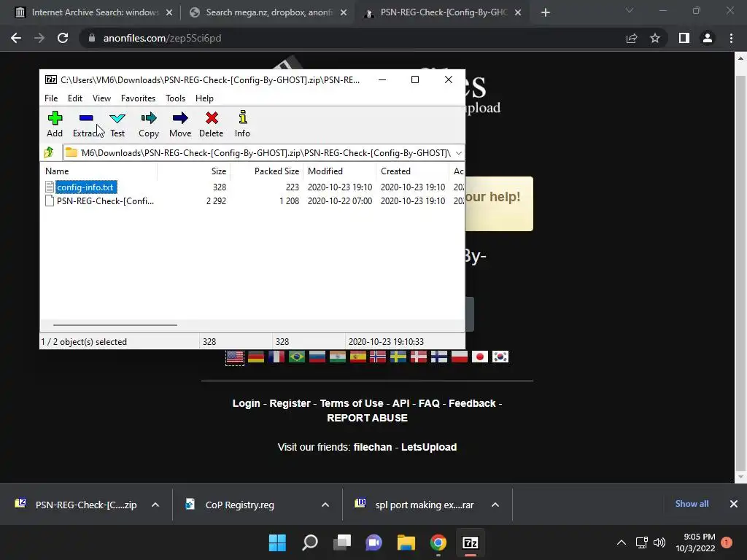Switch to Internet Archive Search tab
747x560 pixels.
pyautogui.click(x=94, y=12)
